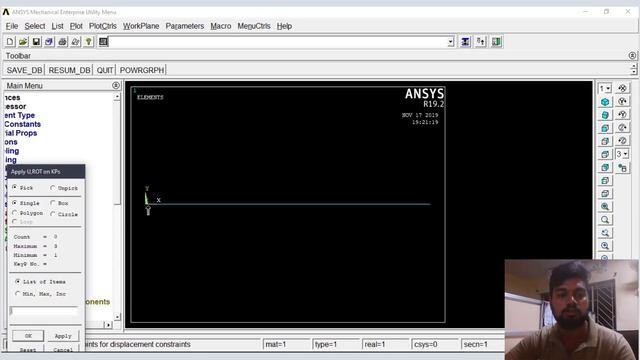Click Apply in the picker dialog
This screenshot has width=640, height=360.
(63, 336)
